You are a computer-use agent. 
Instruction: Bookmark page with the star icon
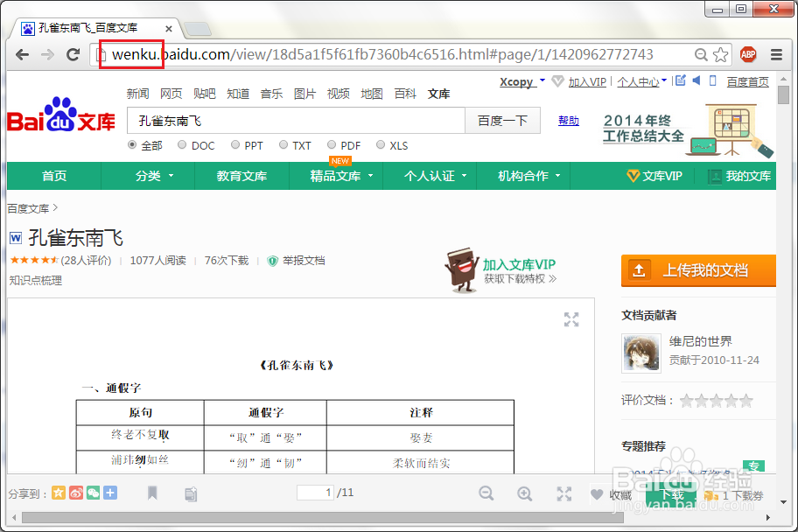[720, 54]
